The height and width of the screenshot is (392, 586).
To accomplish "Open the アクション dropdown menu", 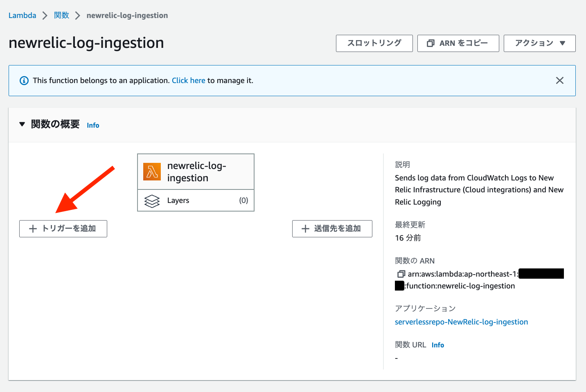I will coord(539,43).
